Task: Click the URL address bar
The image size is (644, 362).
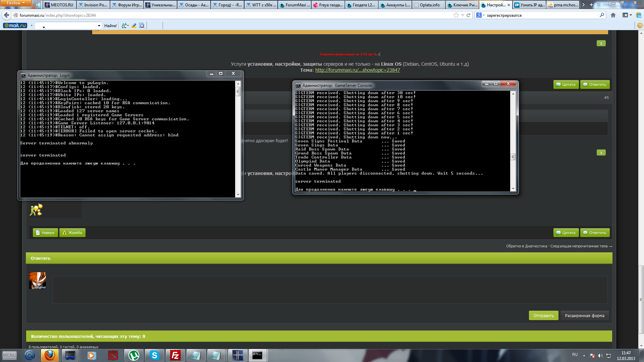Action: point(235,15)
